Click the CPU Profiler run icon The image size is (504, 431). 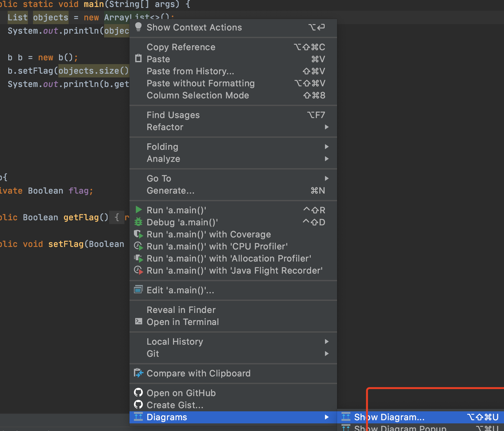(138, 246)
